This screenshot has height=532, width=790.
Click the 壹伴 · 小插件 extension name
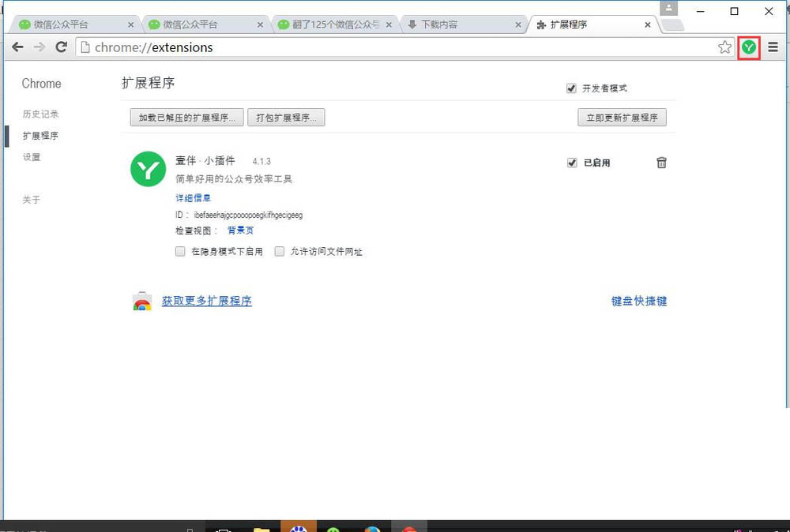[x=205, y=160]
